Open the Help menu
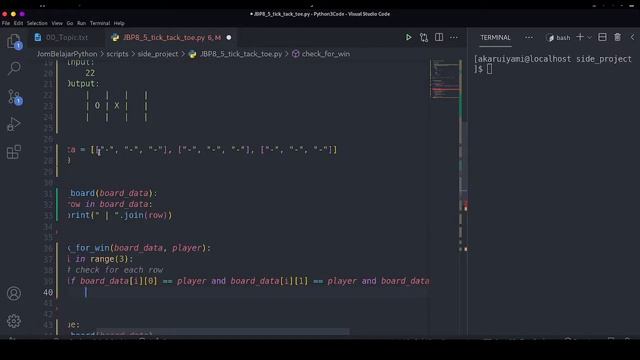 click(x=119, y=23)
